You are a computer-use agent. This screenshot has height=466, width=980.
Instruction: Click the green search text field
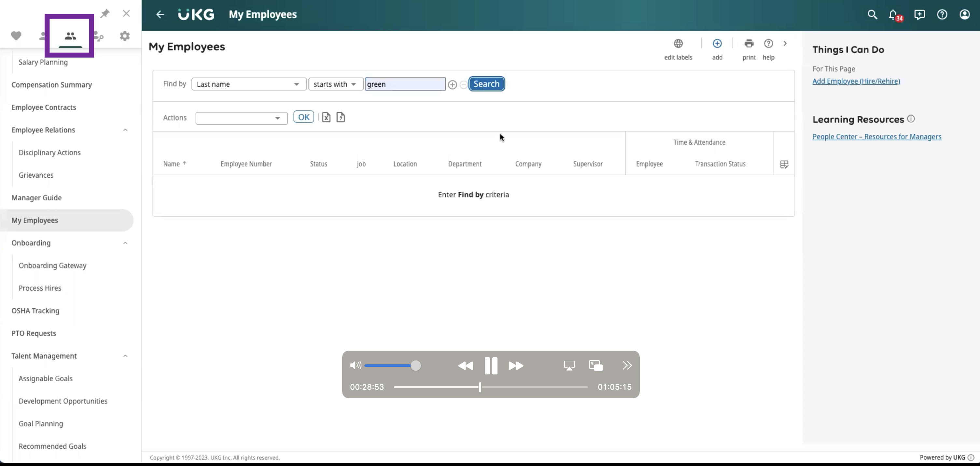click(405, 84)
